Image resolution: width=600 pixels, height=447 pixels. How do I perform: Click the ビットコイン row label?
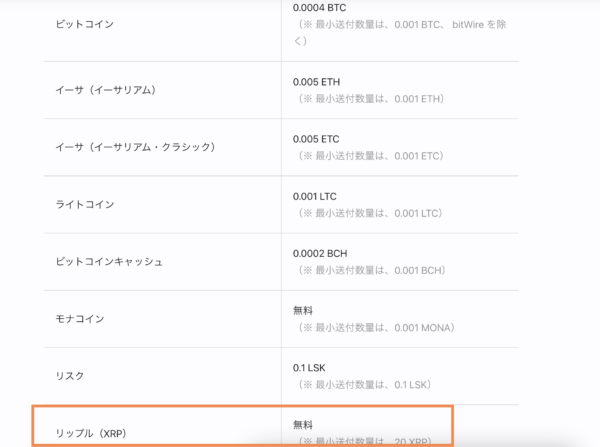[x=85, y=24]
